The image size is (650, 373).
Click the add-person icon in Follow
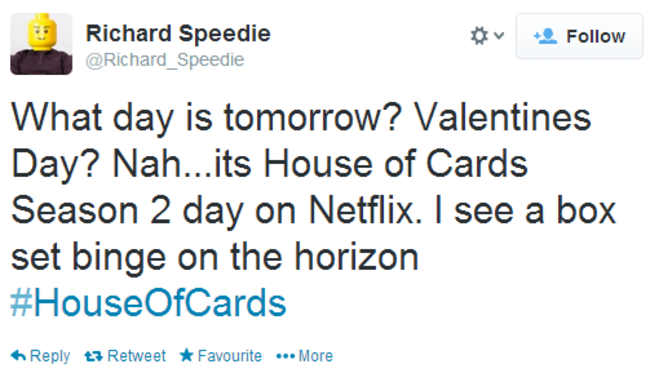pos(545,36)
